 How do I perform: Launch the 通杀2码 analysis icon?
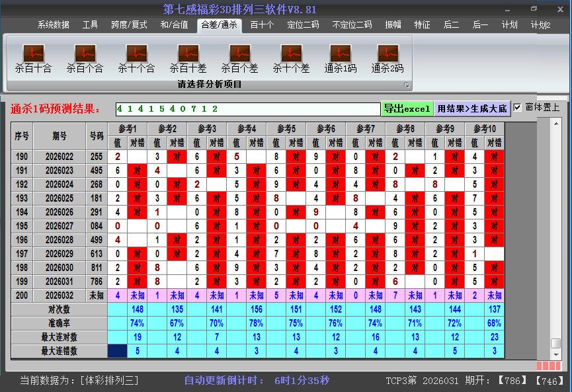coord(388,54)
